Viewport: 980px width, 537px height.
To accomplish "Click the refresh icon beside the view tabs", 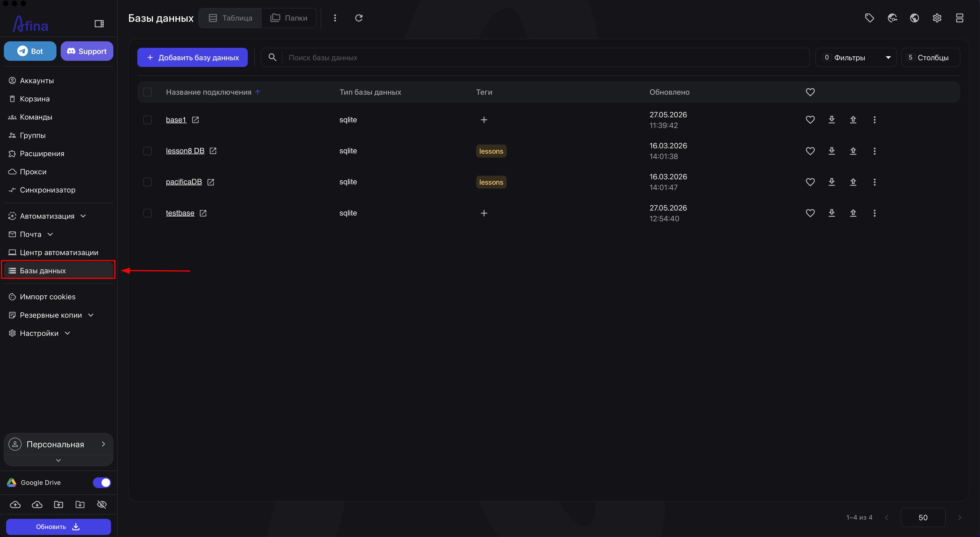I will click(359, 18).
